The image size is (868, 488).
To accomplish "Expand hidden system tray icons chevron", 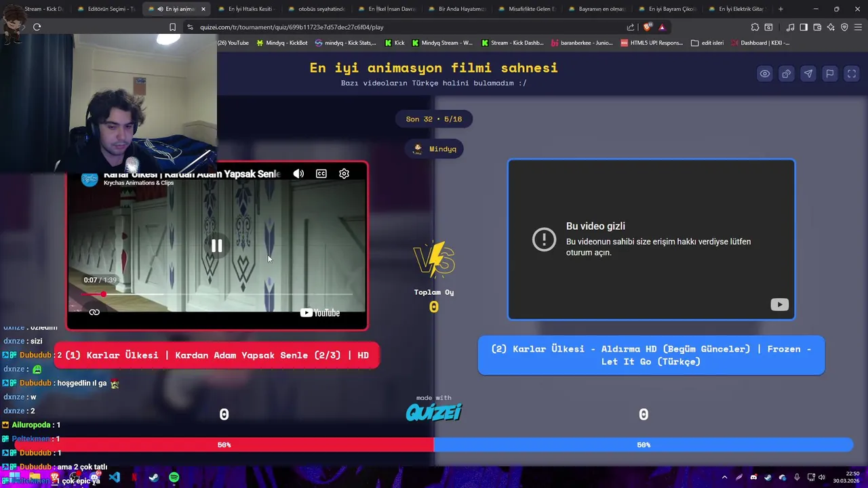I will [x=724, y=478].
